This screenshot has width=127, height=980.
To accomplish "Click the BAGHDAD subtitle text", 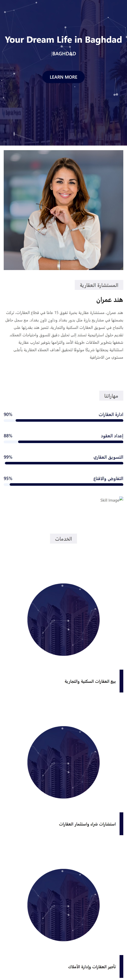I will (x=64, y=54).
